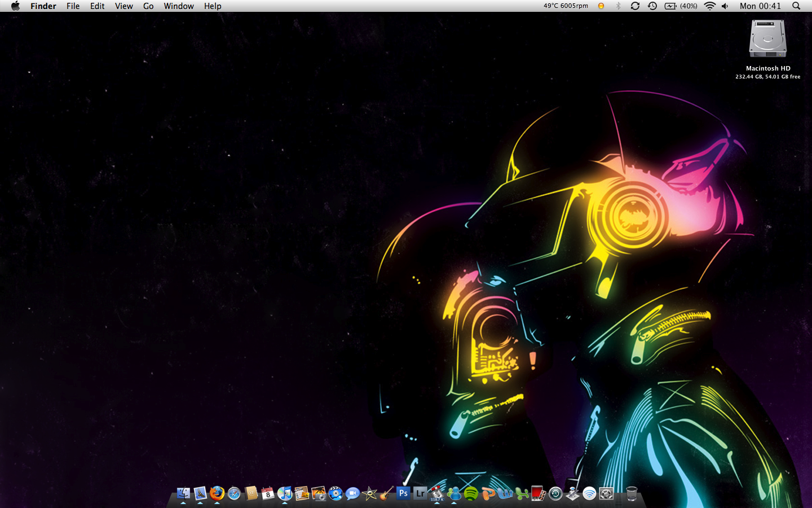Screen dimensions: 812x508
Task: Open the Apple menu
Action: pos(15,6)
